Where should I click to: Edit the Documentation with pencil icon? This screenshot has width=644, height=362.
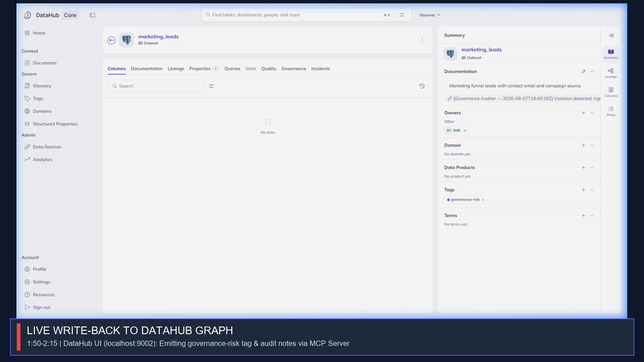(x=584, y=71)
